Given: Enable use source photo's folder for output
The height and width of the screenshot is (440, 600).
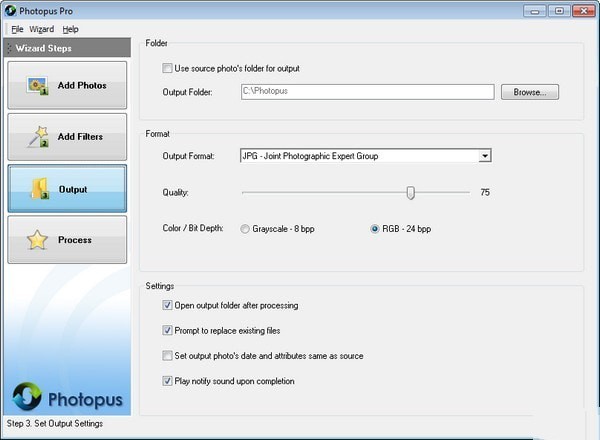Looking at the screenshot, I should (x=167, y=68).
